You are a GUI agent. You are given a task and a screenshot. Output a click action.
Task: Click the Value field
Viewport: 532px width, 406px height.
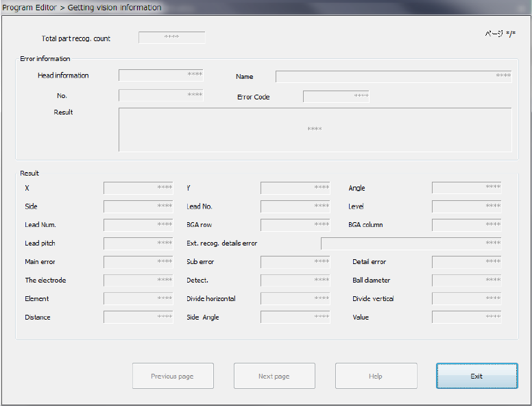466,318
